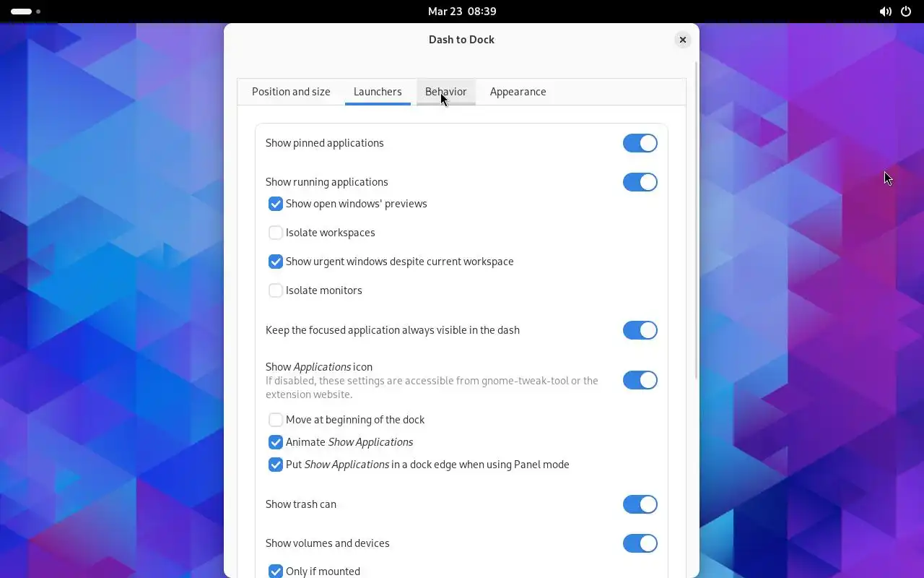Toggle Show trash can switch
This screenshot has width=924, height=578.
640,504
